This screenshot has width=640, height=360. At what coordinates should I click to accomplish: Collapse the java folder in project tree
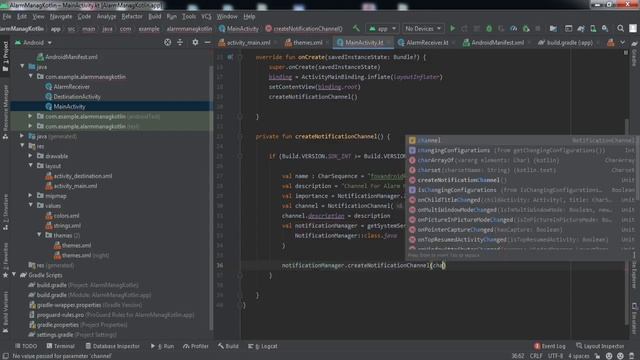[22, 67]
